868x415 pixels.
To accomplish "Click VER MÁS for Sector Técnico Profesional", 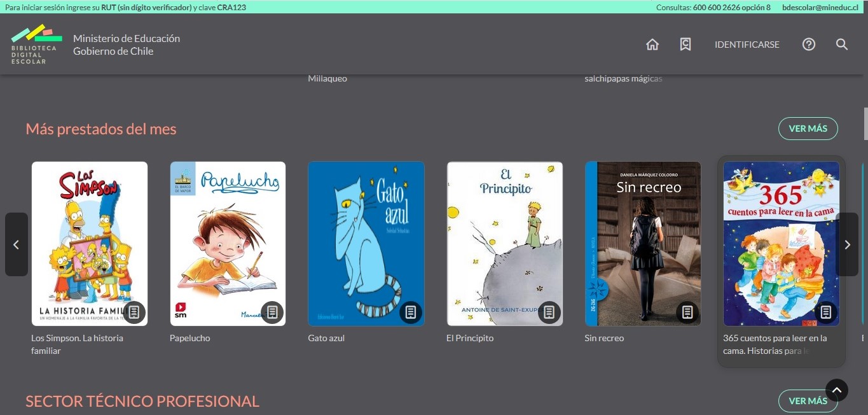I will click(x=808, y=401).
